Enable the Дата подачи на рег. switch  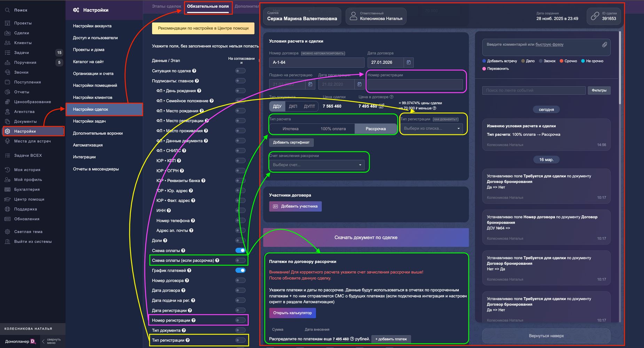(x=240, y=300)
